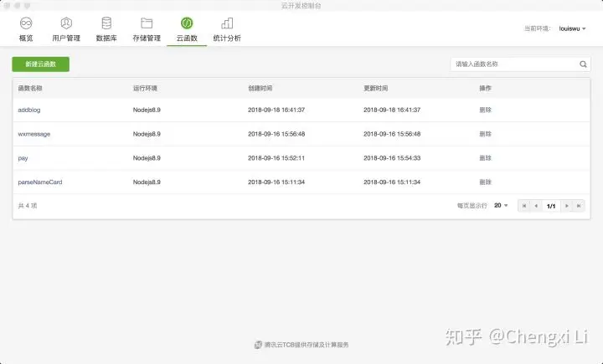This screenshot has height=364, width=603.
Task: Go to the next page arrow
Action: pos(566,206)
